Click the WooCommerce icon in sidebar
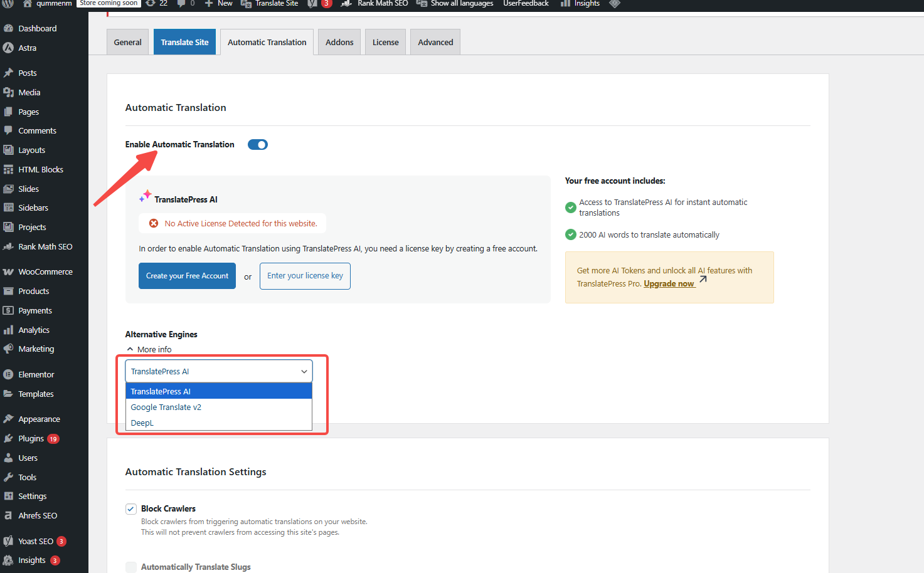Viewport: 924px width, 573px height. click(x=8, y=272)
